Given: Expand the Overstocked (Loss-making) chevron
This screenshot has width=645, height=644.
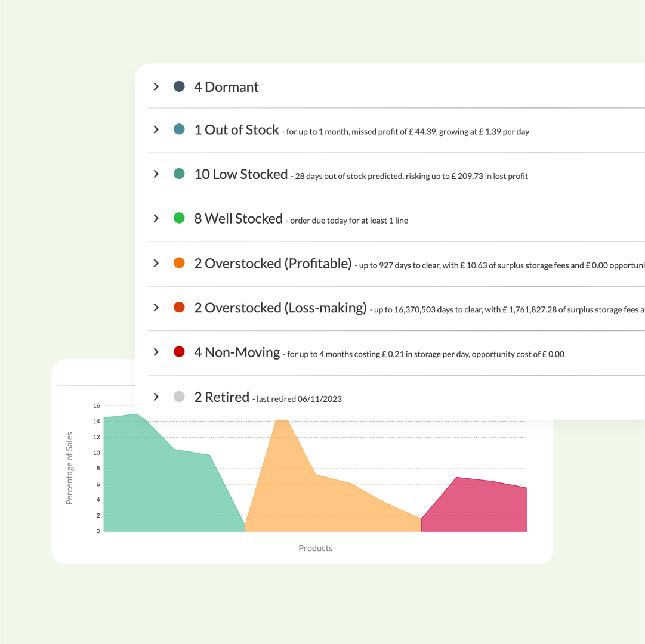Looking at the screenshot, I should [x=156, y=308].
